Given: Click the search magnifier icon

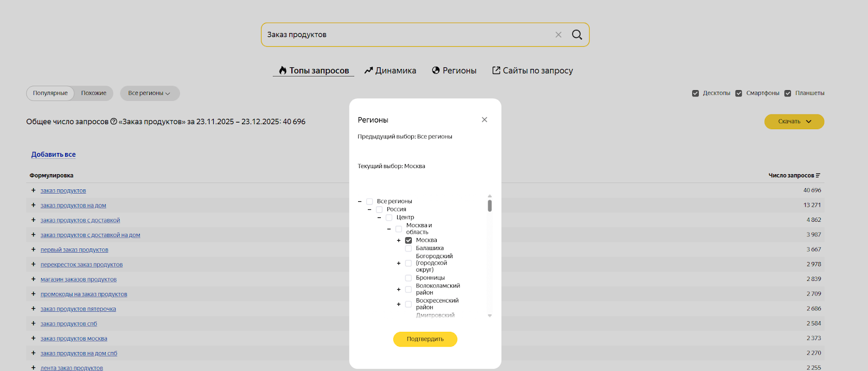Looking at the screenshot, I should pyautogui.click(x=577, y=35).
